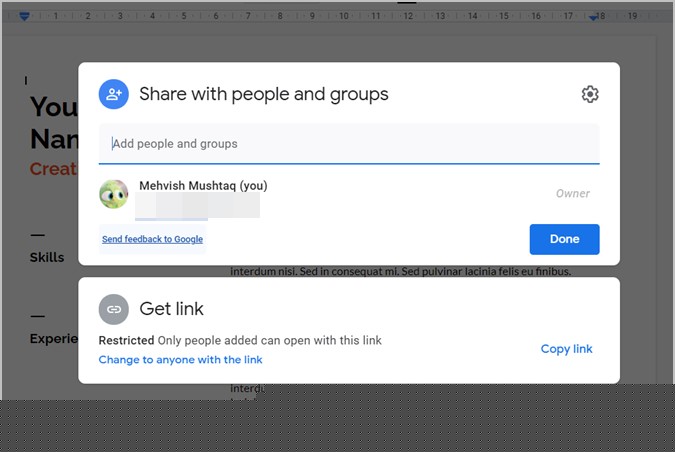This screenshot has height=452, width=675.
Task: Click the left indent marker on ruler
Action: (25, 16)
